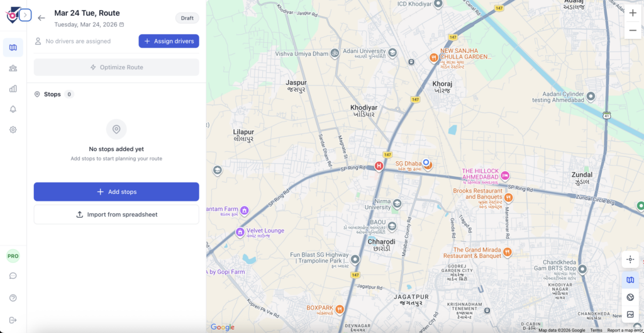Open the help question mark icon
Viewport: 644px width, 333px height.
[13, 298]
